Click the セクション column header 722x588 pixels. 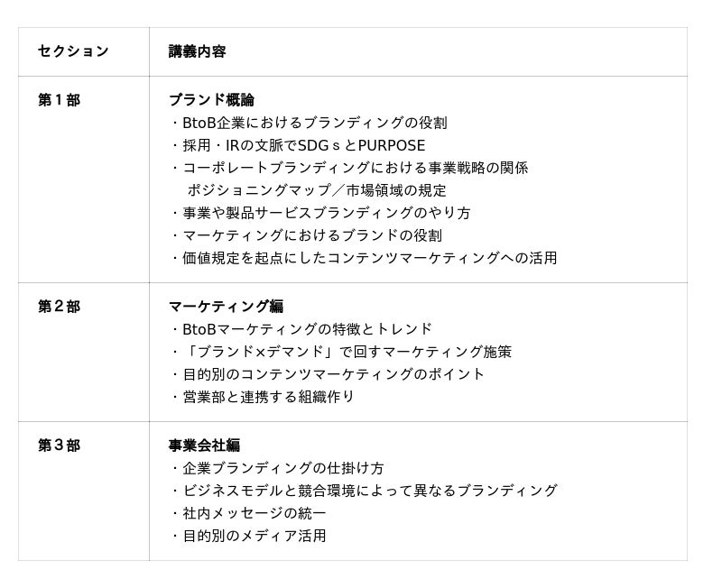pyautogui.click(x=73, y=51)
